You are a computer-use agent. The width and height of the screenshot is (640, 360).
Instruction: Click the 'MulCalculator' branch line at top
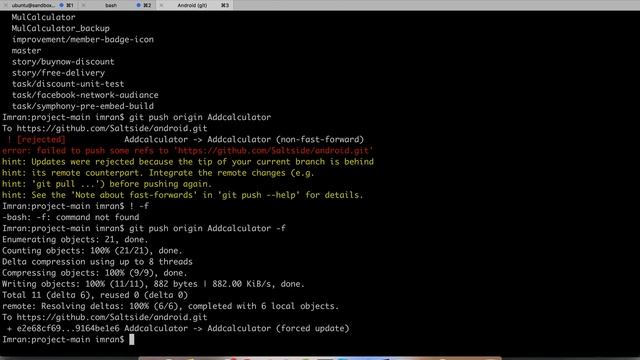click(x=43, y=17)
